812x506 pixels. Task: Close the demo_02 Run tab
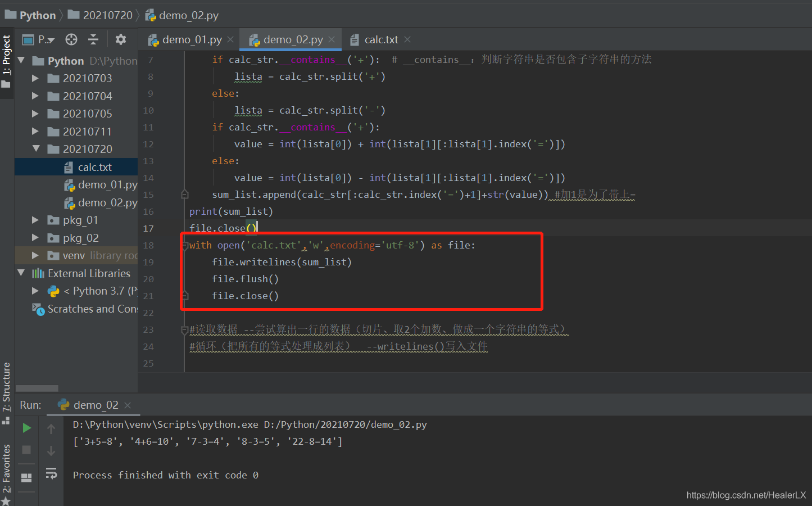(128, 405)
